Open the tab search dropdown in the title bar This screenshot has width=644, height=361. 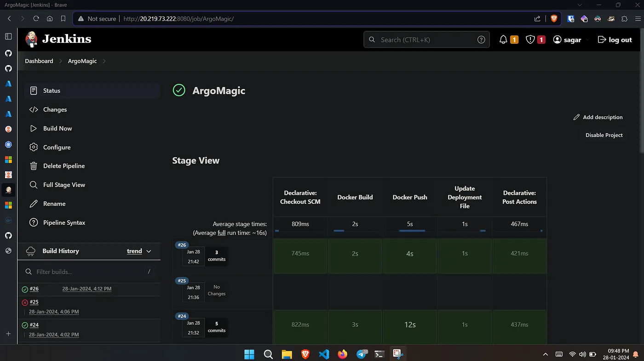coord(581,5)
